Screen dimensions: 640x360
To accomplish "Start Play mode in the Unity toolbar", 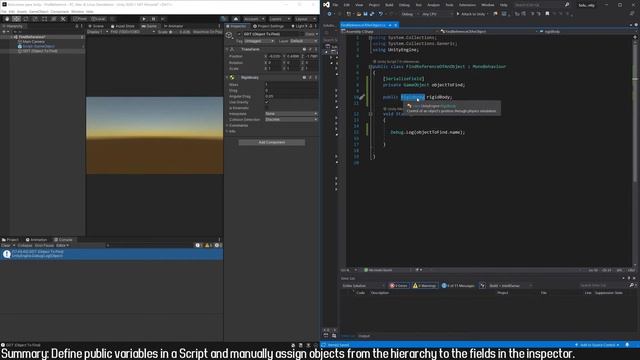I will pyautogui.click(x=144, y=19).
